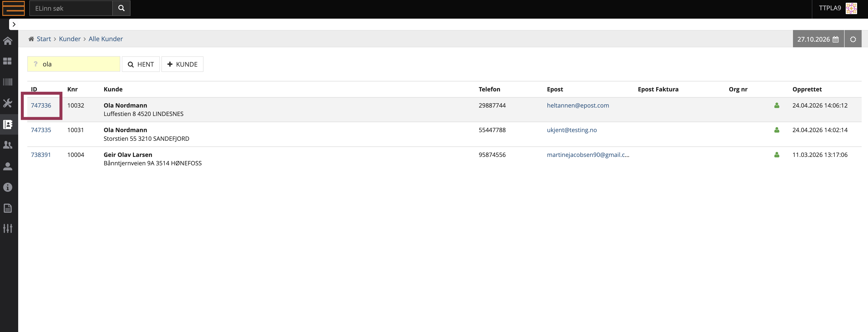Focus the customer filter field containing 'ola'
This screenshot has height=332, width=868.
[x=73, y=64]
